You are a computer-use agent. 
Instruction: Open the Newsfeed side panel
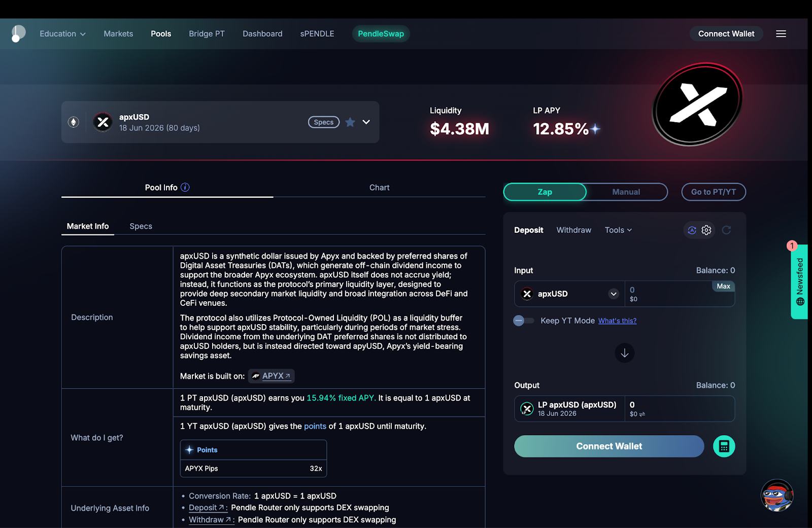pyautogui.click(x=799, y=281)
